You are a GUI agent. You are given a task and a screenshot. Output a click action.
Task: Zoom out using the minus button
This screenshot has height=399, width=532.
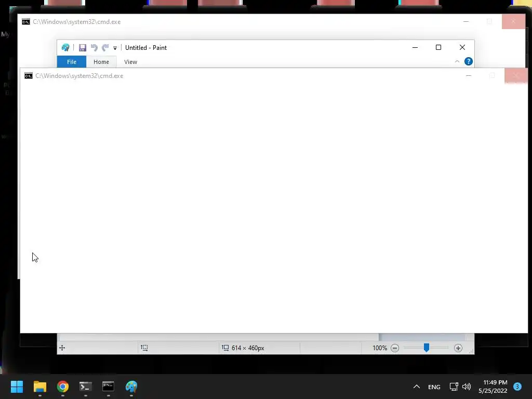click(395, 348)
